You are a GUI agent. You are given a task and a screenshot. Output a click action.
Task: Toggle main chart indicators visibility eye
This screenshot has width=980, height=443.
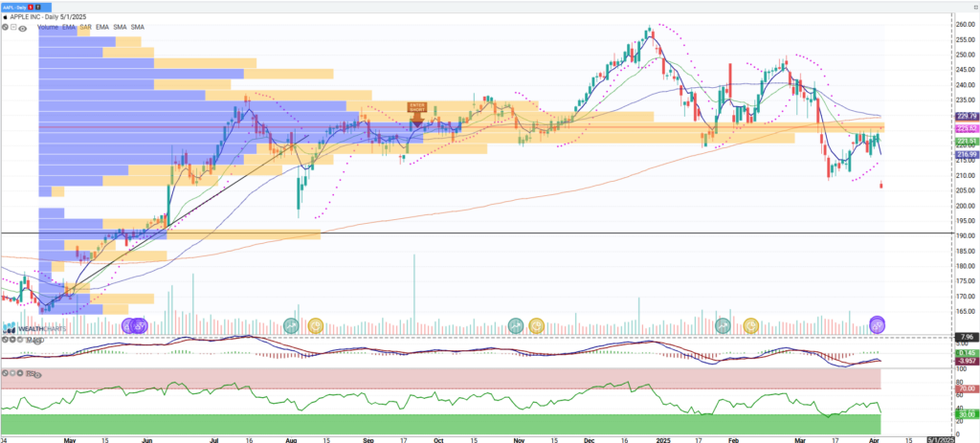pyautogui.click(x=22, y=28)
